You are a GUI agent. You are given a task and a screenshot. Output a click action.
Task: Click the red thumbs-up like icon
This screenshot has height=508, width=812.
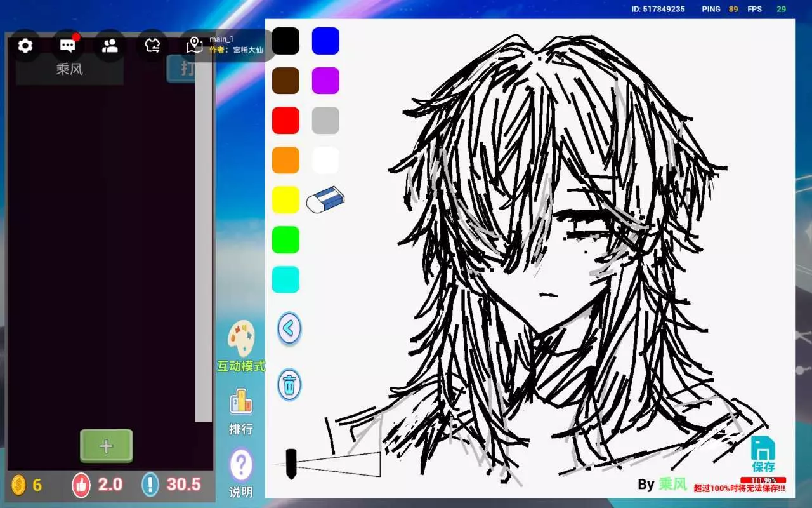(81, 485)
